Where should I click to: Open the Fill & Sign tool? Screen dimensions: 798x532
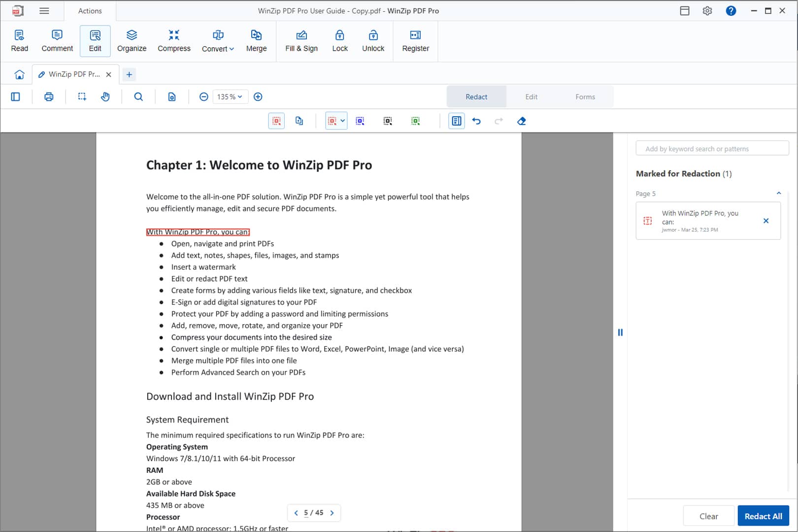point(301,41)
